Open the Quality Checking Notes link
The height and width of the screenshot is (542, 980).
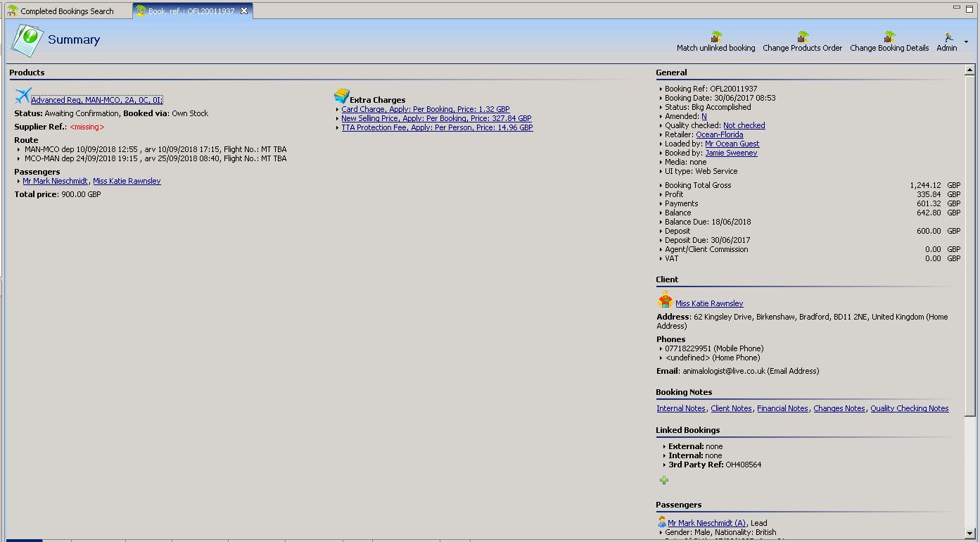(x=909, y=409)
